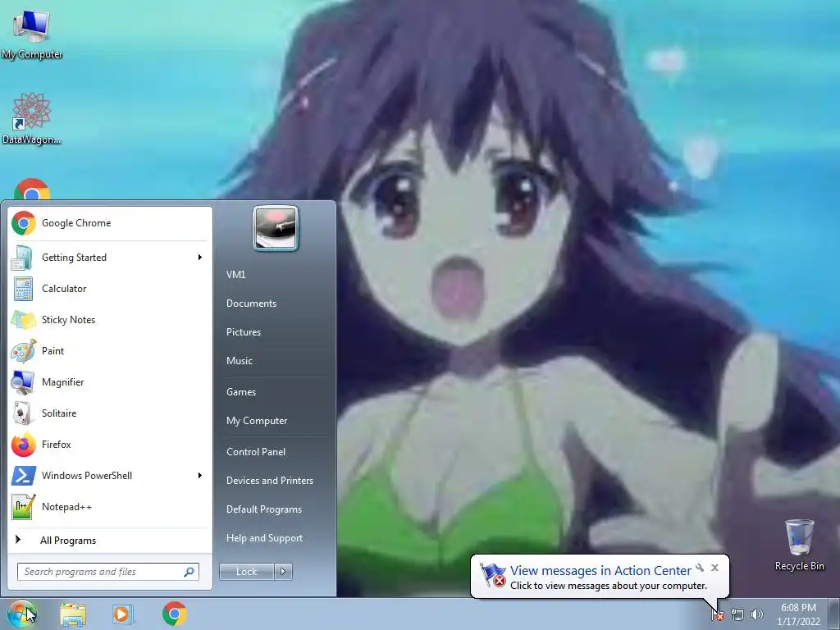Viewport: 840px width, 630px height.
Task: Click View messages in Action Center link
Action: (x=600, y=571)
